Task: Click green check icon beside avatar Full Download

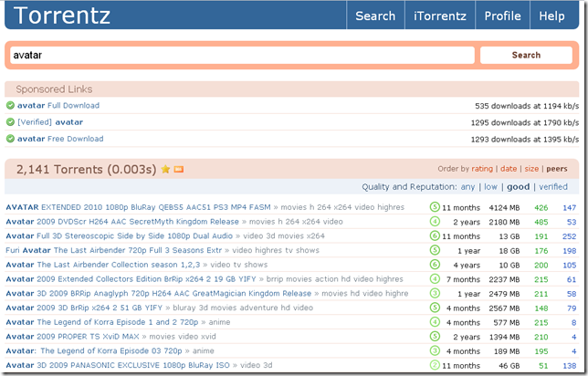Action: (x=11, y=105)
